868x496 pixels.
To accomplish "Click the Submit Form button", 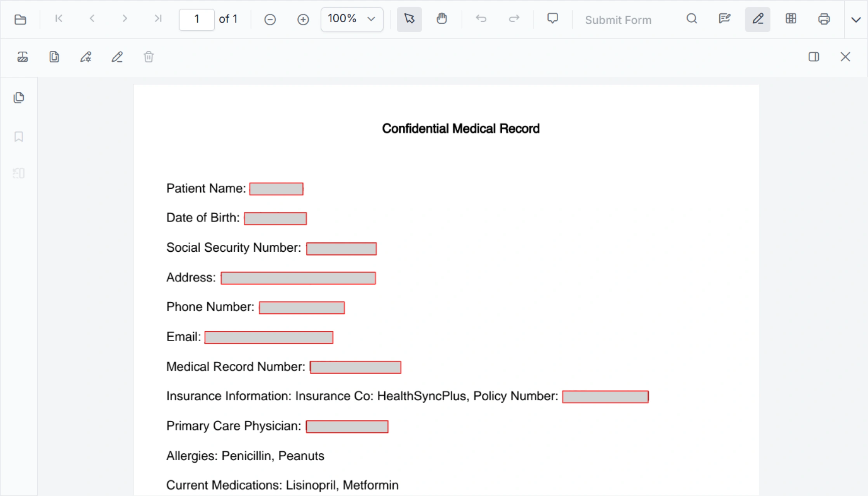I will pyautogui.click(x=618, y=20).
